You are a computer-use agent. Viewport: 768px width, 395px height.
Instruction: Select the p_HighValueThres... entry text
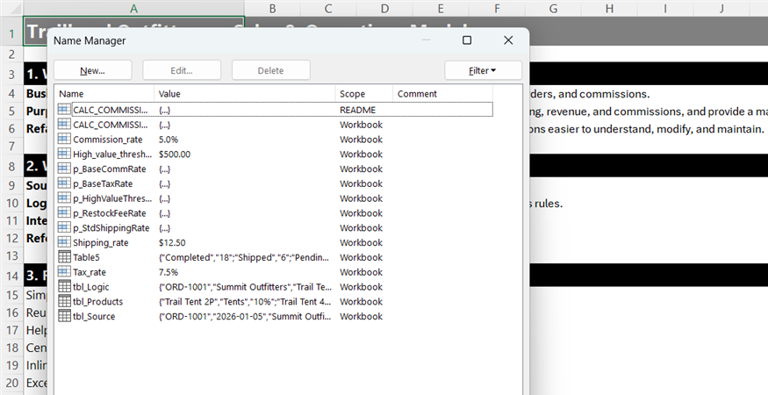tap(112, 198)
